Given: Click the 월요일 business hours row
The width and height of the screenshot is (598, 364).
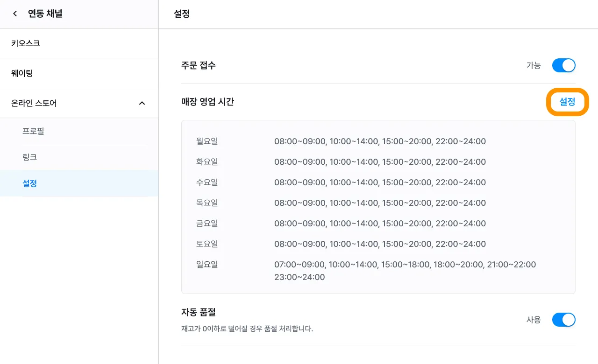Looking at the screenshot, I should pyautogui.click(x=379, y=141).
